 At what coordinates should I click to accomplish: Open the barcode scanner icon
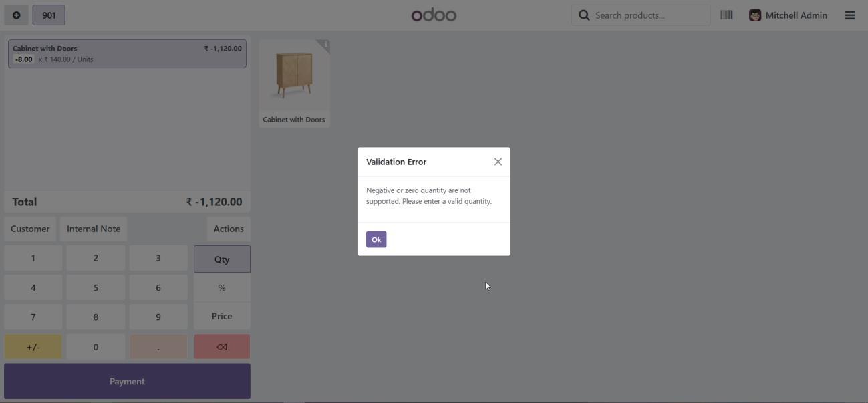(726, 15)
